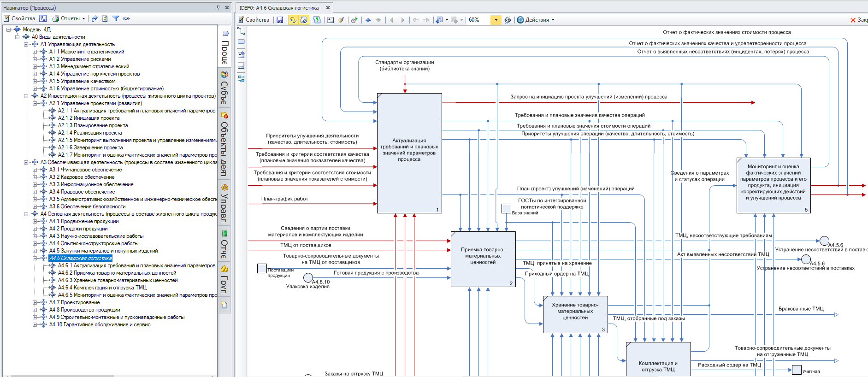The width and height of the screenshot is (868, 377).
Task: Toggle the text visibility eye button
Action: [304, 20]
